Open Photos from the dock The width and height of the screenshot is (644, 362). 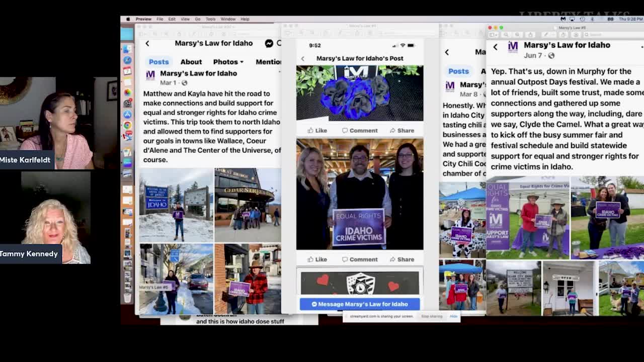127,93
